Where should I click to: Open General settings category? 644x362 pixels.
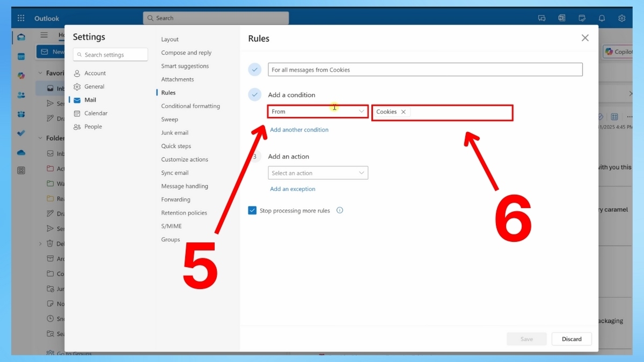pos(89,86)
